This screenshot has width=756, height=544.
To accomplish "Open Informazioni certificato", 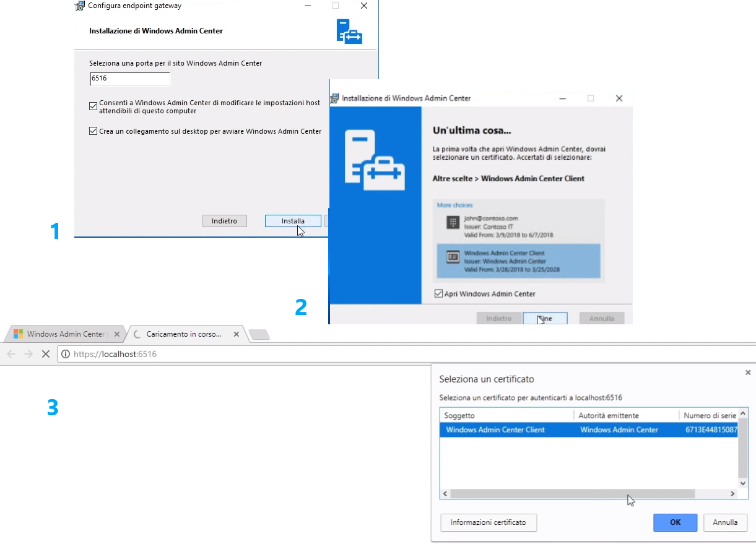I will (489, 522).
